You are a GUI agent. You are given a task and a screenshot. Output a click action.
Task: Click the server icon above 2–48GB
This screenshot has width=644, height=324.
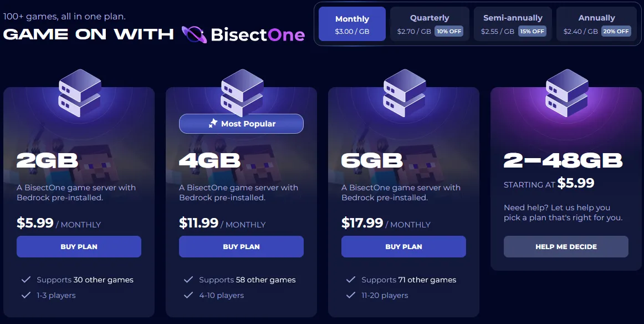tap(566, 92)
